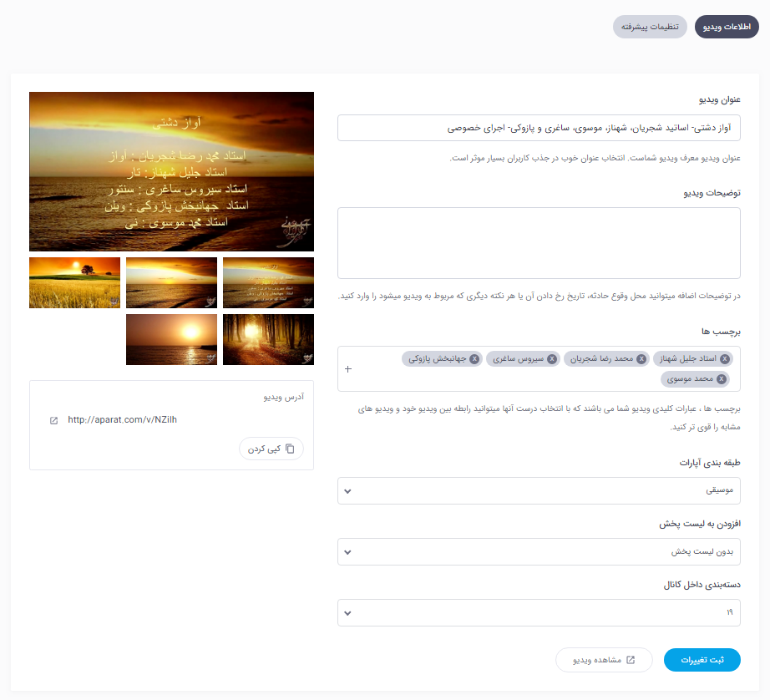770x700 pixels.
Task: Remove the جهانبخش پازوکی tag
Action: [474, 358]
